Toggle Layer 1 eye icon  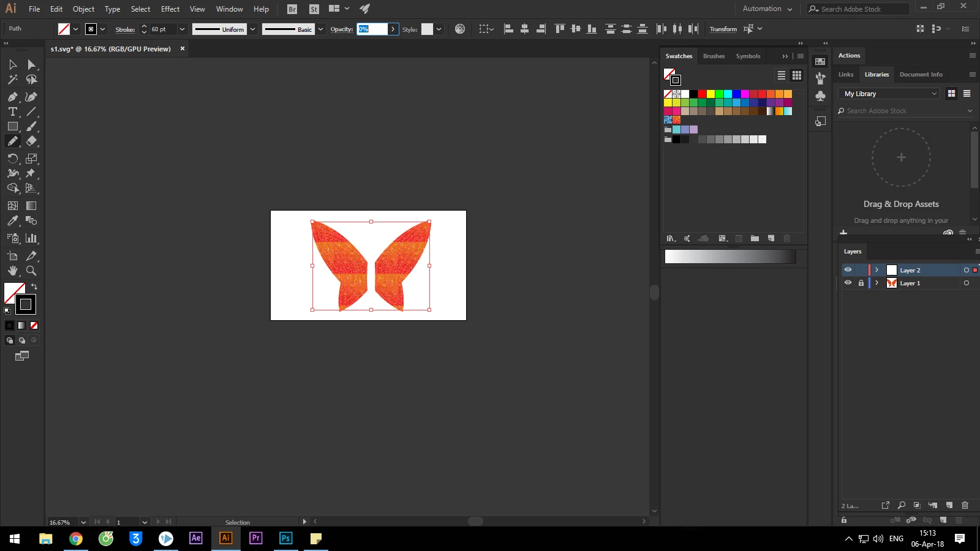click(x=848, y=283)
